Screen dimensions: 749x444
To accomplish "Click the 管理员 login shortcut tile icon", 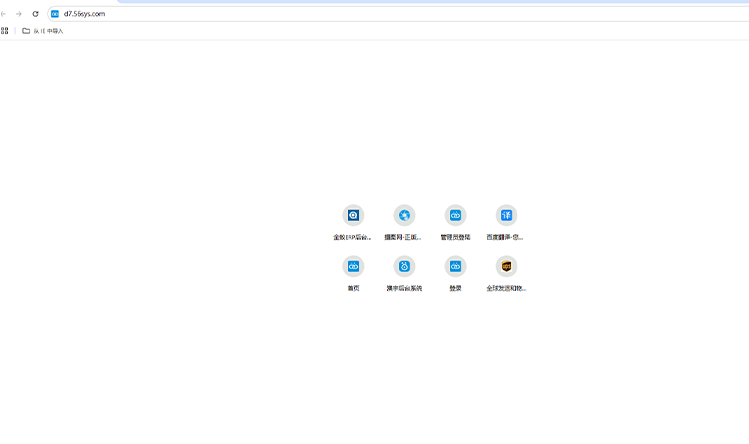I will (x=455, y=215).
